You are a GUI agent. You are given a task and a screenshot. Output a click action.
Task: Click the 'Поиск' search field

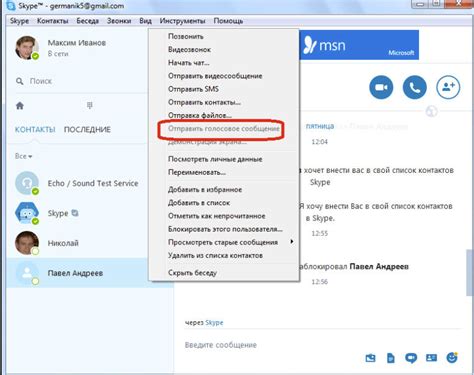pyautogui.click(x=80, y=81)
